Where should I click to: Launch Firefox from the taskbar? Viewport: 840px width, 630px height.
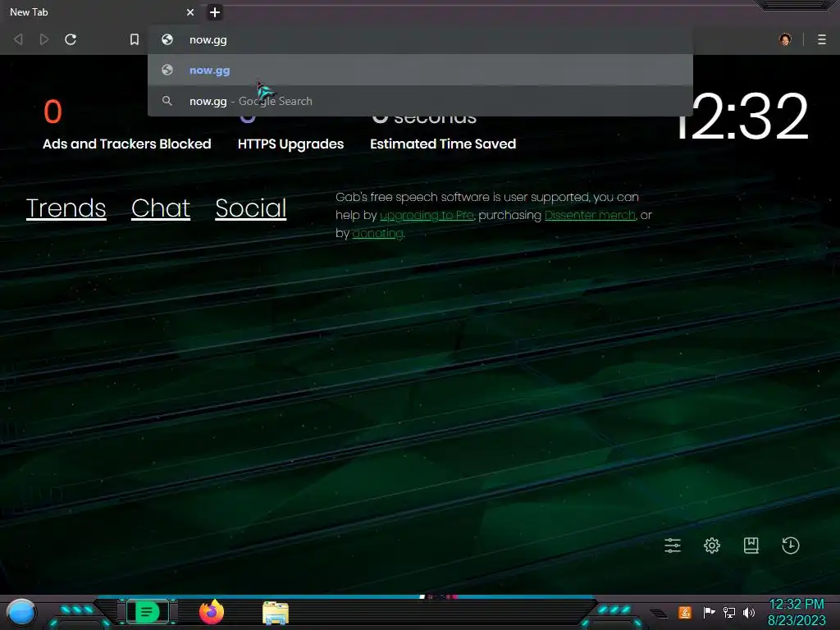point(212,612)
